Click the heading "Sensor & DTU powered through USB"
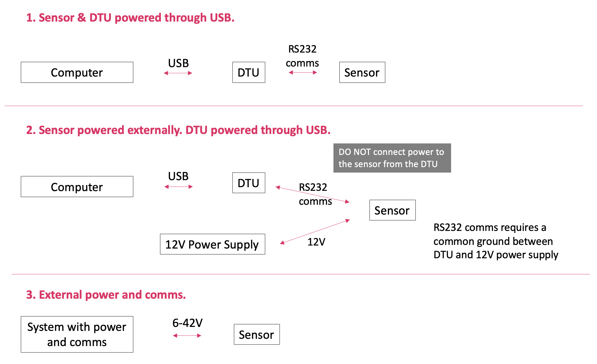This screenshot has height=364, width=597. [130, 18]
